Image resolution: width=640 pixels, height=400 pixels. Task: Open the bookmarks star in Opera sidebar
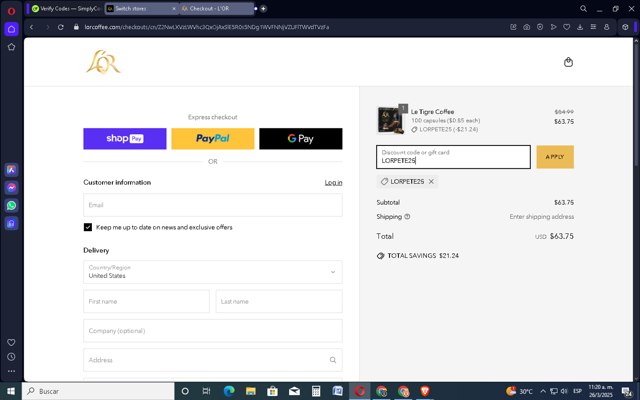point(11,47)
